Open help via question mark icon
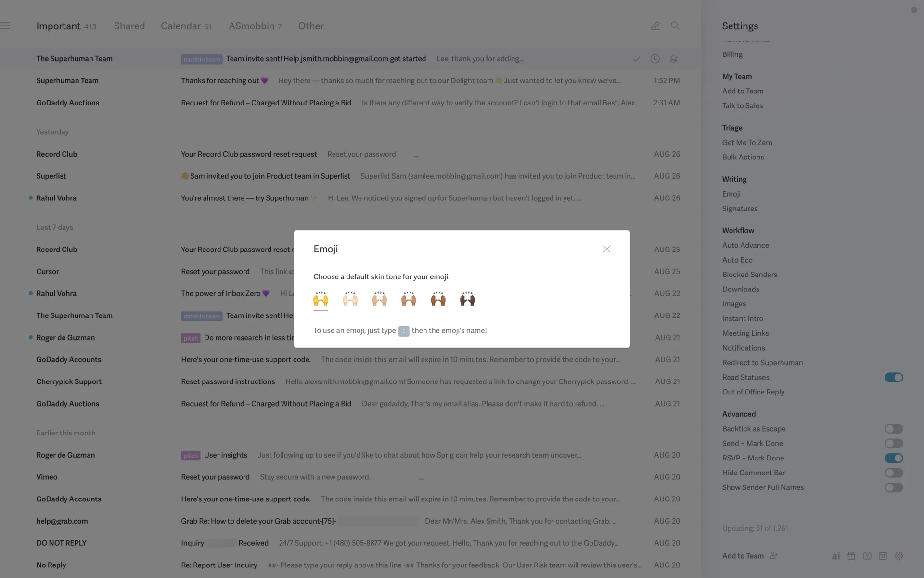The height and width of the screenshot is (578, 924). point(867,556)
